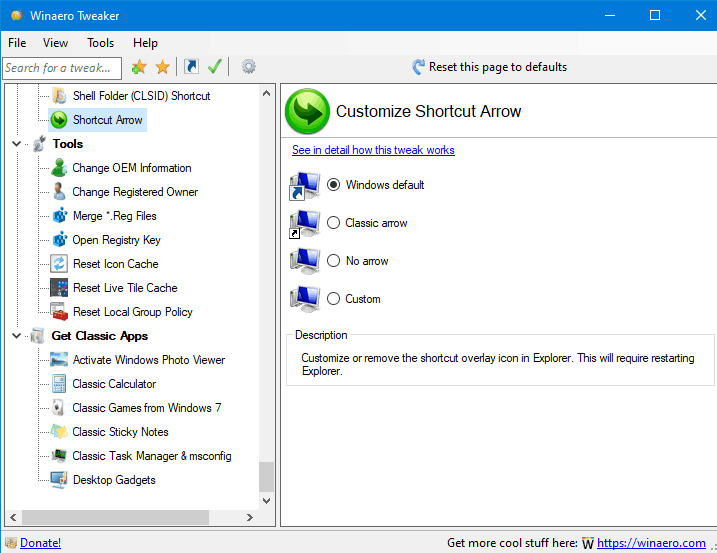Click the Reset page refresh arrow icon
Screen dimensions: 717x553
[418, 67]
